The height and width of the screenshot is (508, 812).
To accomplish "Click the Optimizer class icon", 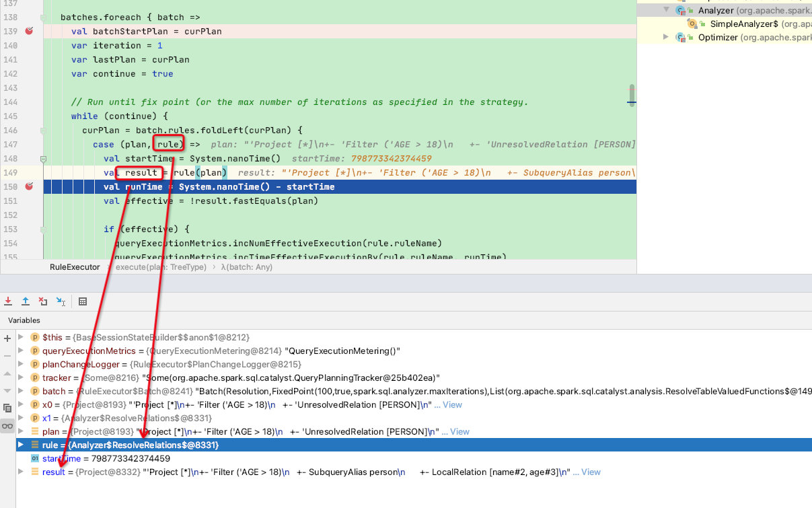I will (x=681, y=37).
